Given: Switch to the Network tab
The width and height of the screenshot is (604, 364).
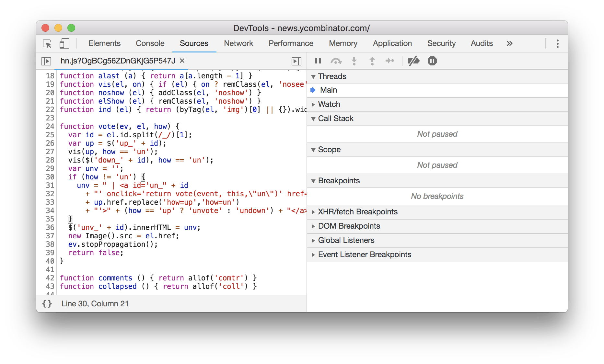Looking at the screenshot, I should (x=238, y=43).
